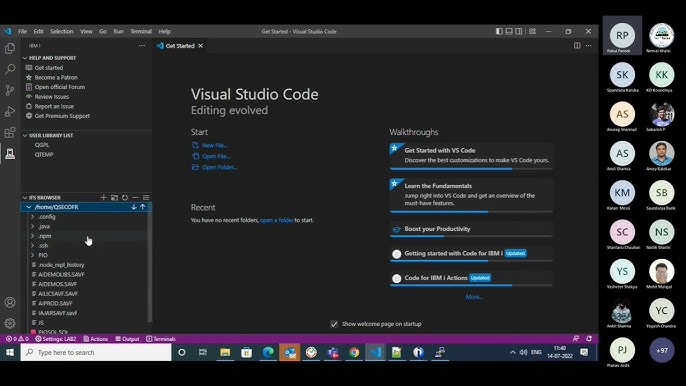
Task: Select the IBM i activity bar icon
Action: point(10,154)
